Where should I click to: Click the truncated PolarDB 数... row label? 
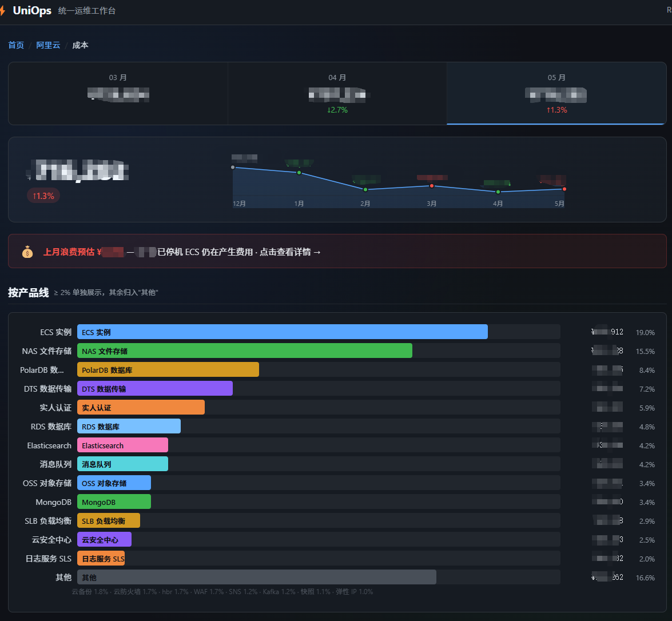(42, 370)
